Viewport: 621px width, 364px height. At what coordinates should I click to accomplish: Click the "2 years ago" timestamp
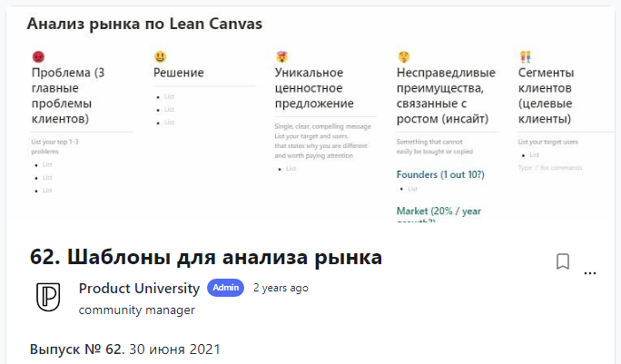coord(281,288)
